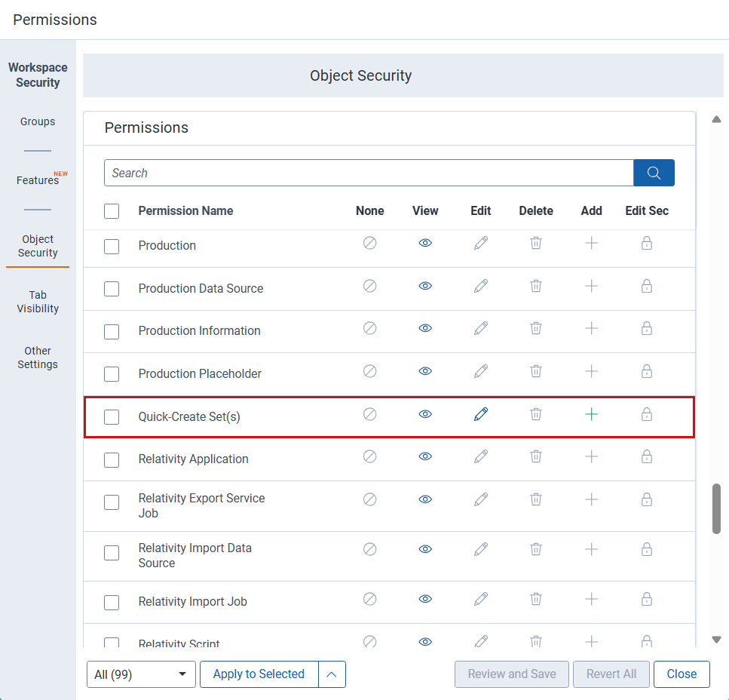The height and width of the screenshot is (700, 729).
Task: Click the Add icon for Quick-Create Set(s)
Action: [591, 414]
